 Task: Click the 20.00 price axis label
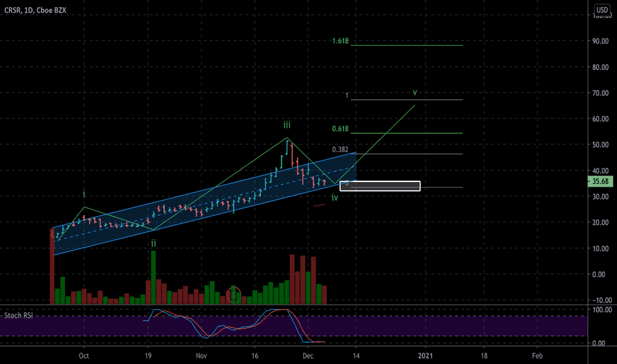click(600, 223)
